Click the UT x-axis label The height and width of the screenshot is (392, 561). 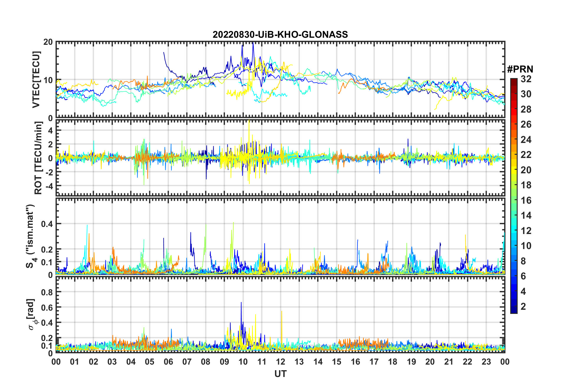click(x=280, y=374)
